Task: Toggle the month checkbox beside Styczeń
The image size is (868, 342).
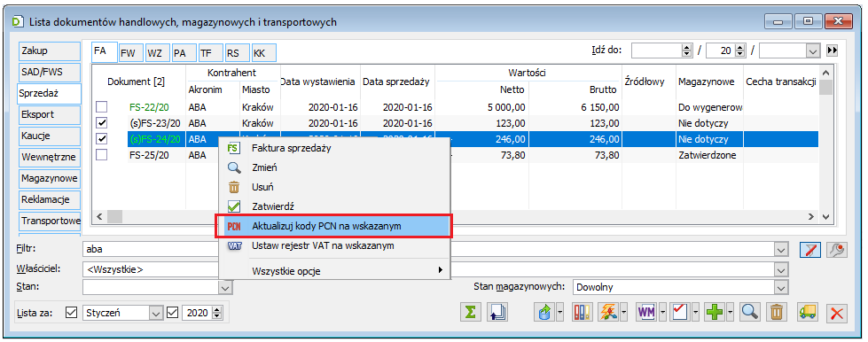Action: [x=71, y=313]
